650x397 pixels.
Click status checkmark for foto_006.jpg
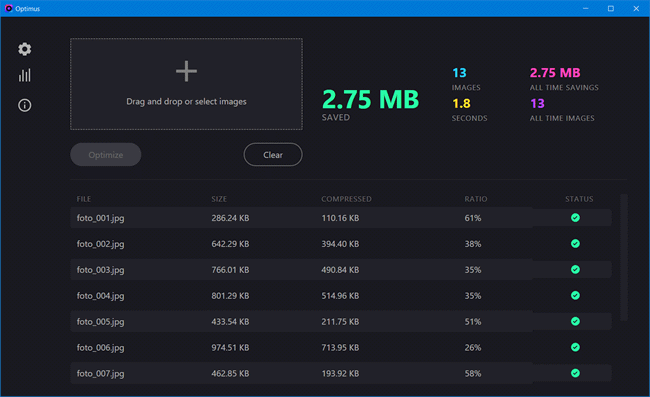pos(575,347)
